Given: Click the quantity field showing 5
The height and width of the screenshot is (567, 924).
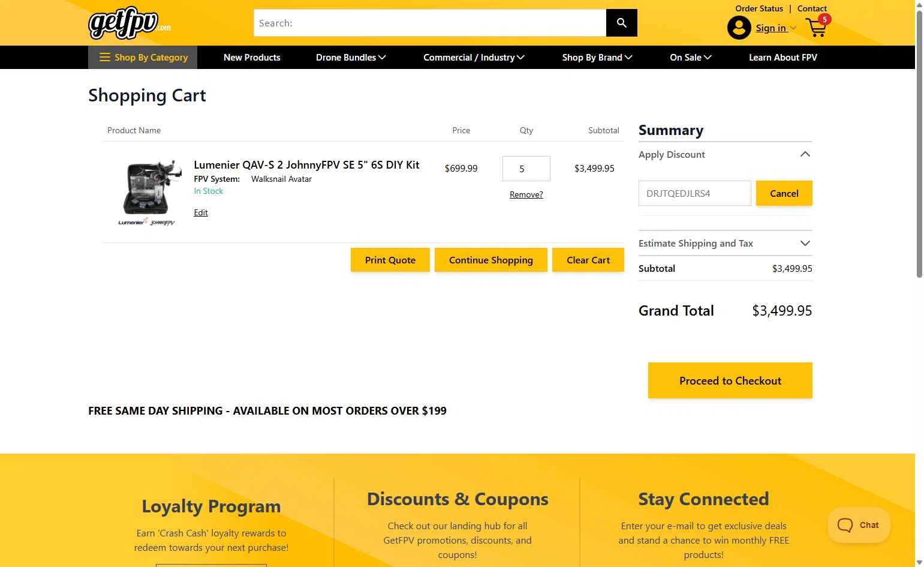Looking at the screenshot, I should [x=526, y=169].
